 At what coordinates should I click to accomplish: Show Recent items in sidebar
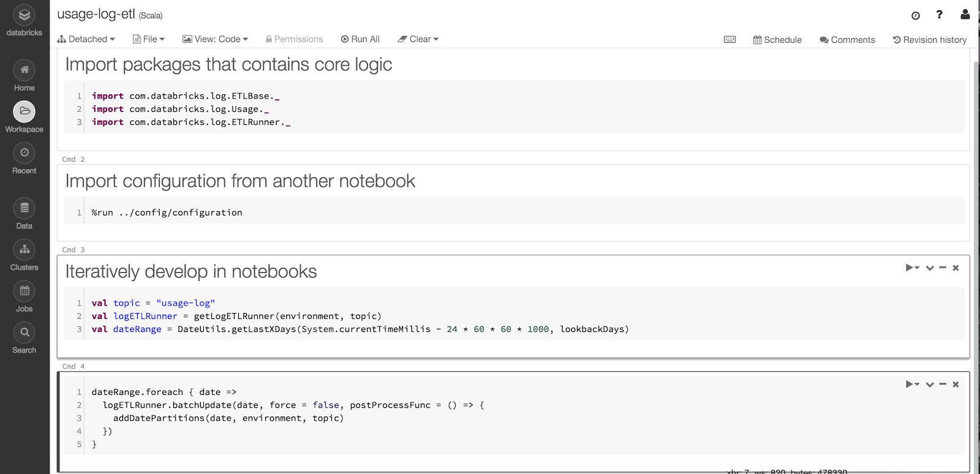point(24,153)
